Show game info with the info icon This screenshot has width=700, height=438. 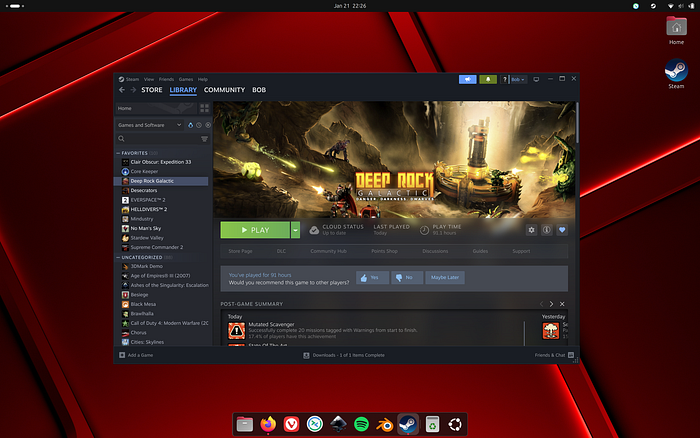tap(546, 230)
